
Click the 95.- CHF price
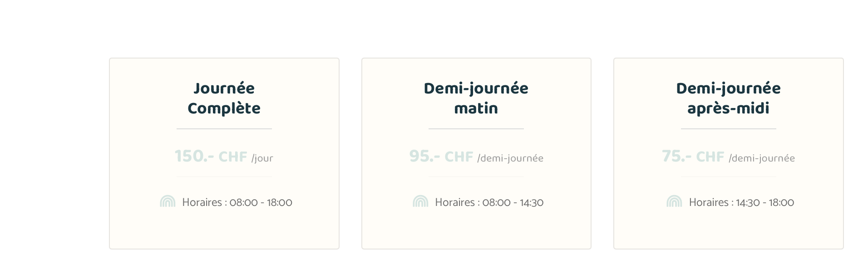point(441,157)
